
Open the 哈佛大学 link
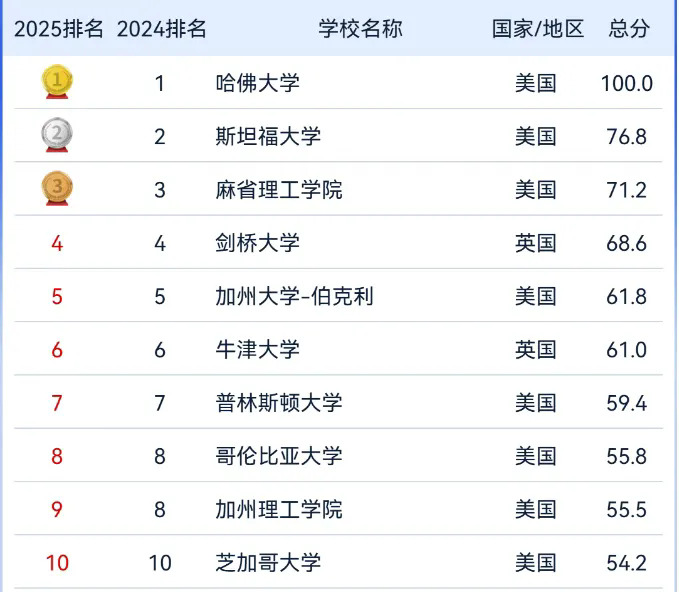[257, 83]
